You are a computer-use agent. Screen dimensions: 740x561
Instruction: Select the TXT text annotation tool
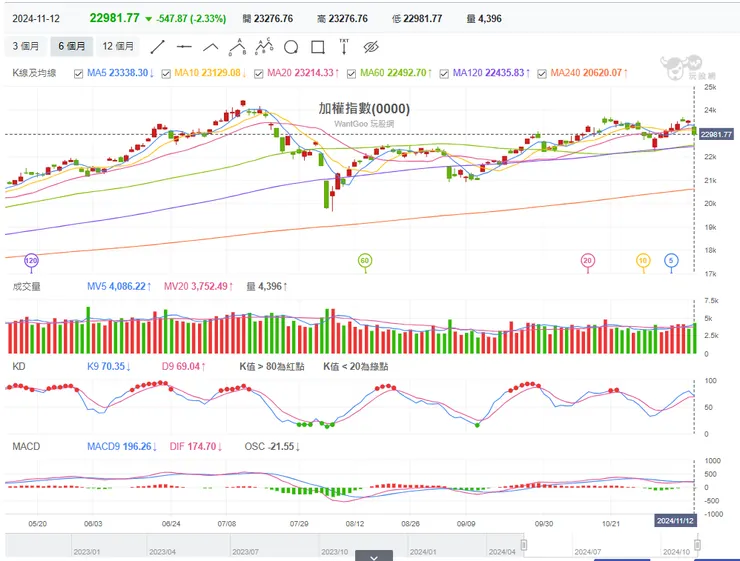coord(344,46)
